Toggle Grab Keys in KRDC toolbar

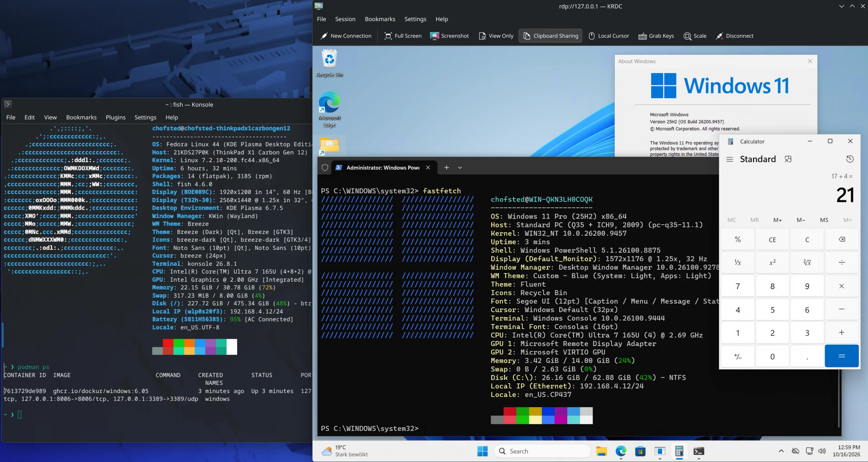[x=656, y=36]
